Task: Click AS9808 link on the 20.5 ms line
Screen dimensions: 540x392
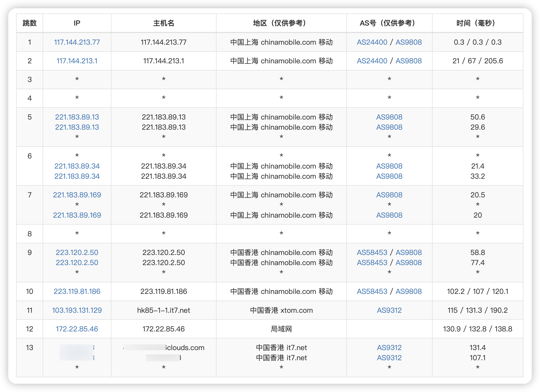Action: coord(389,195)
